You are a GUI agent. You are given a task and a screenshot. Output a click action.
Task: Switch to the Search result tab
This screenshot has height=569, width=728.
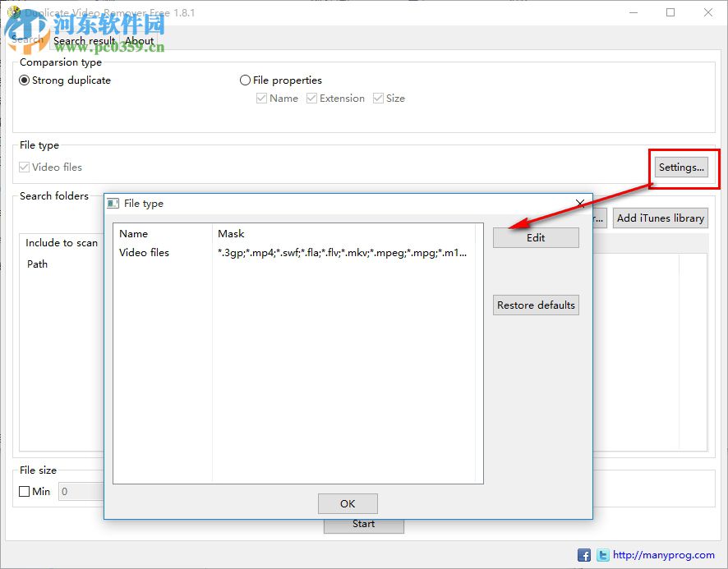click(84, 40)
